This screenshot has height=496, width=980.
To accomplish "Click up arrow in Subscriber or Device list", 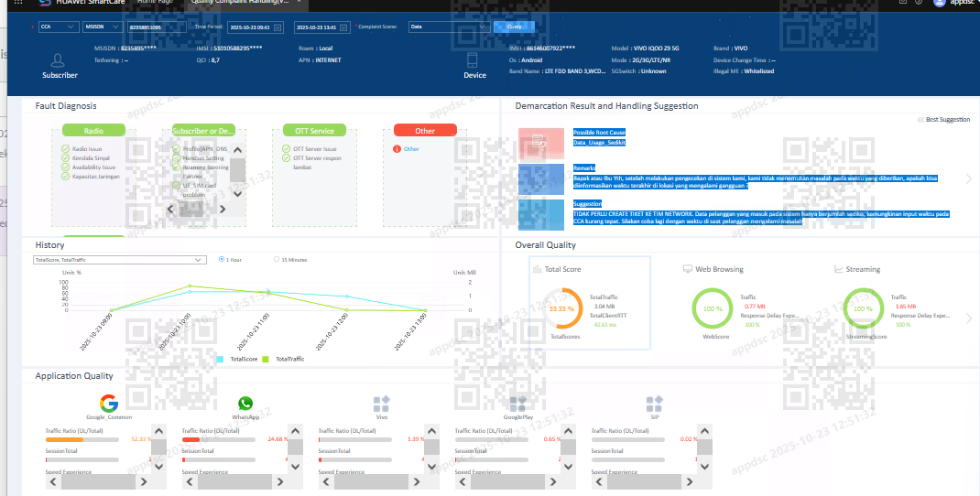I will [x=237, y=150].
